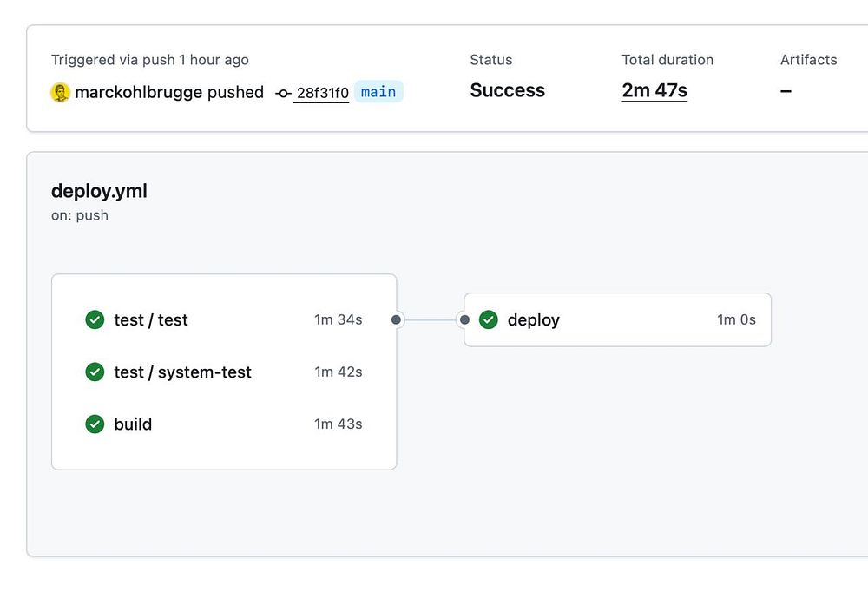
Task: Open the test / test job
Action: 151,320
